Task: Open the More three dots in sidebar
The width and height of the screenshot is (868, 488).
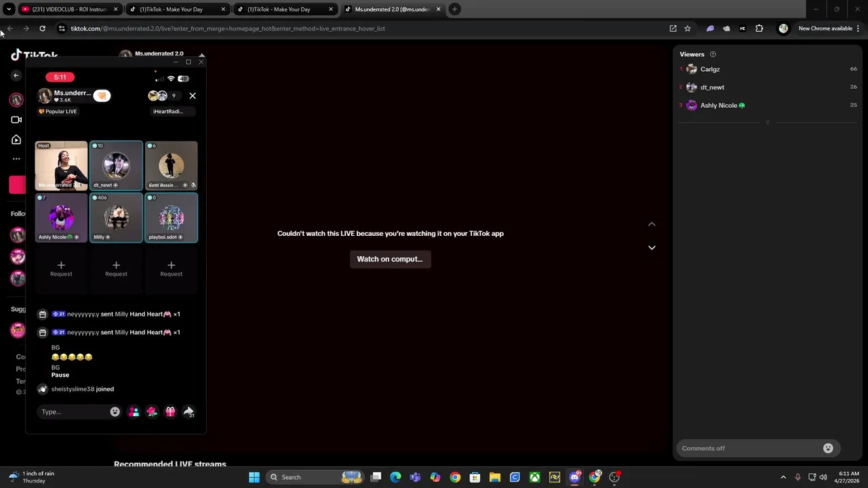Action: coord(16,159)
